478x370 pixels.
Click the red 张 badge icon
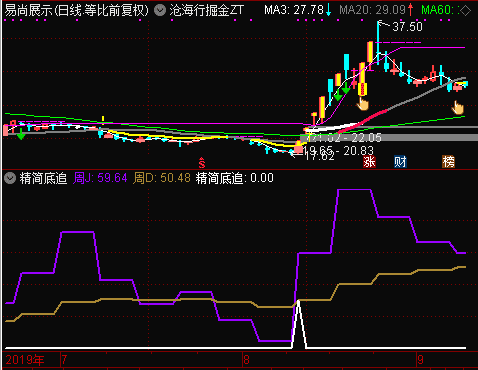[369, 162]
